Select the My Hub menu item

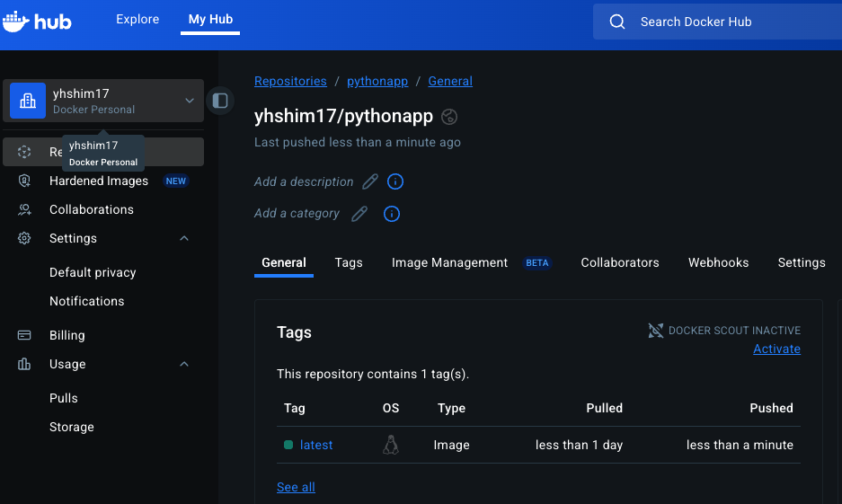click(x=210, y=20)
